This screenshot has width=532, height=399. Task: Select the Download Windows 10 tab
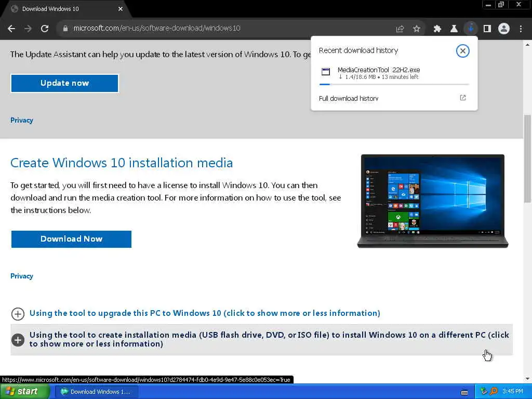coord(64,9)
